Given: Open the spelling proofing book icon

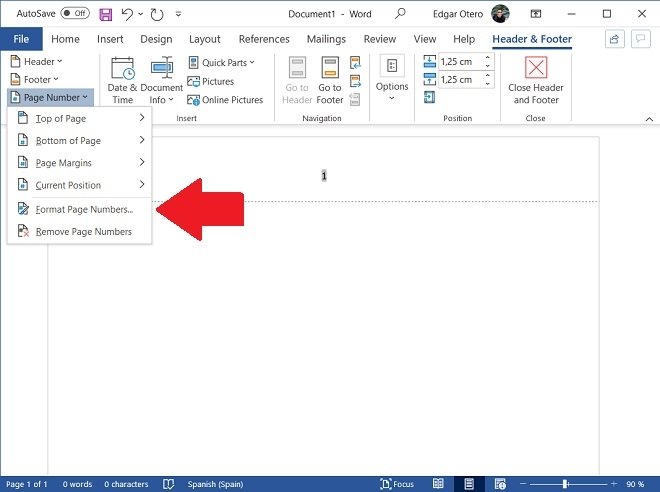Looking at the screenshot, I should pyautogui.click(x=168, y=484).
